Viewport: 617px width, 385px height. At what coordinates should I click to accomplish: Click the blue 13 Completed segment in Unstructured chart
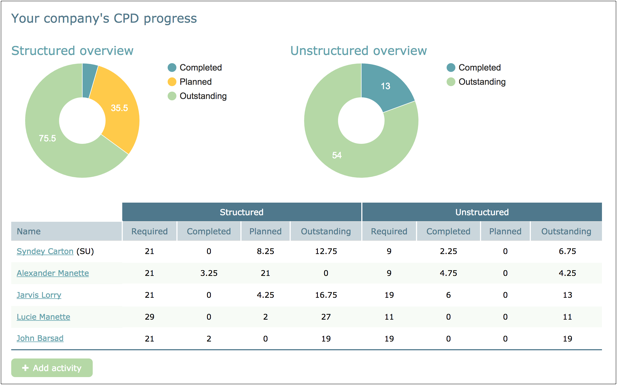(x=386, y=86)
